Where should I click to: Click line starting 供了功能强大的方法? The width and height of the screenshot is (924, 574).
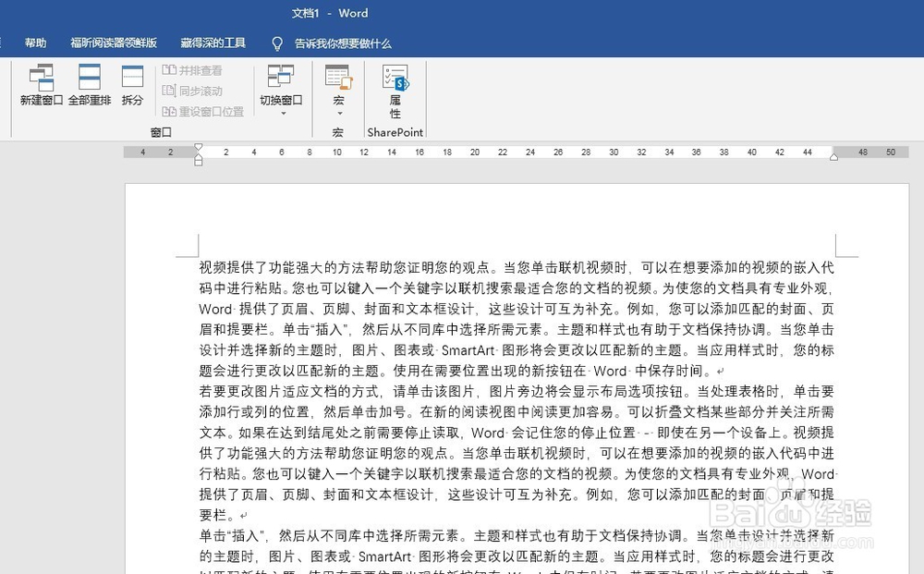517,453
